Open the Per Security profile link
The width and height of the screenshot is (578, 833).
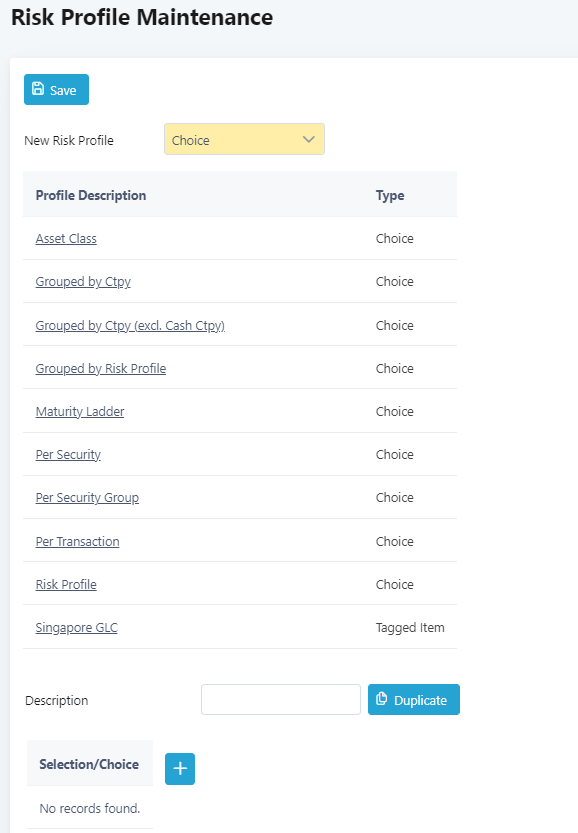pos(68,455)
